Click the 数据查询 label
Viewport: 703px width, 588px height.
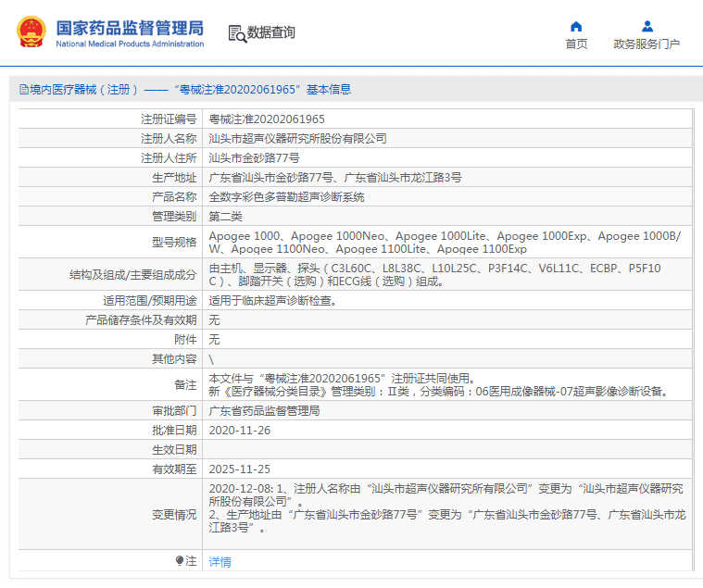[270, 32]
